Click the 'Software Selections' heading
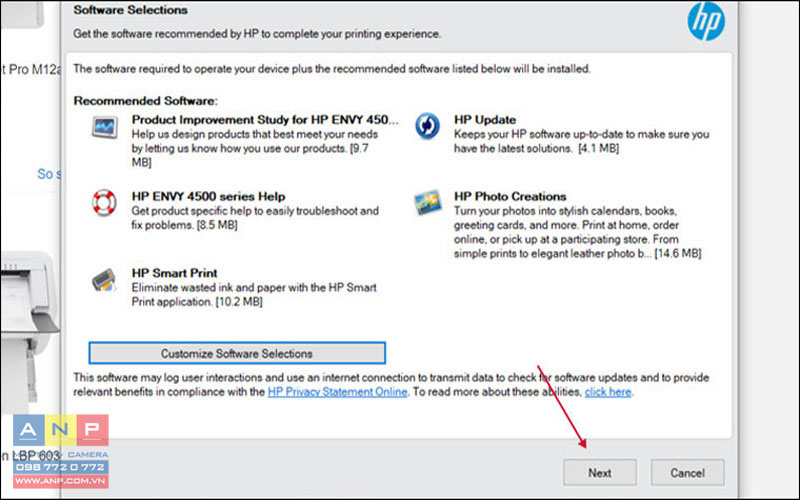Viewport: 800px width, 500px height. coord(130,10)
